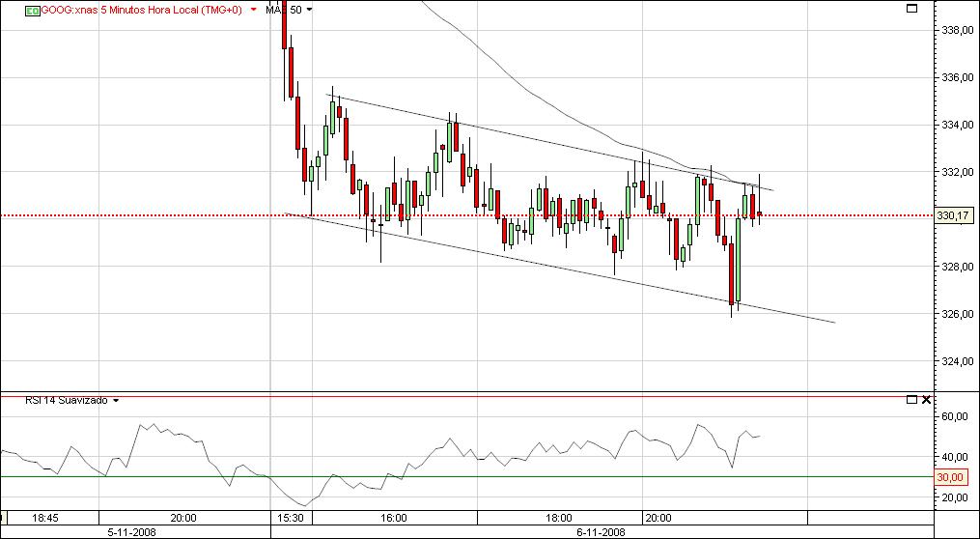
Task: Maximize the main price chart panel
Action: coord(911,8)
